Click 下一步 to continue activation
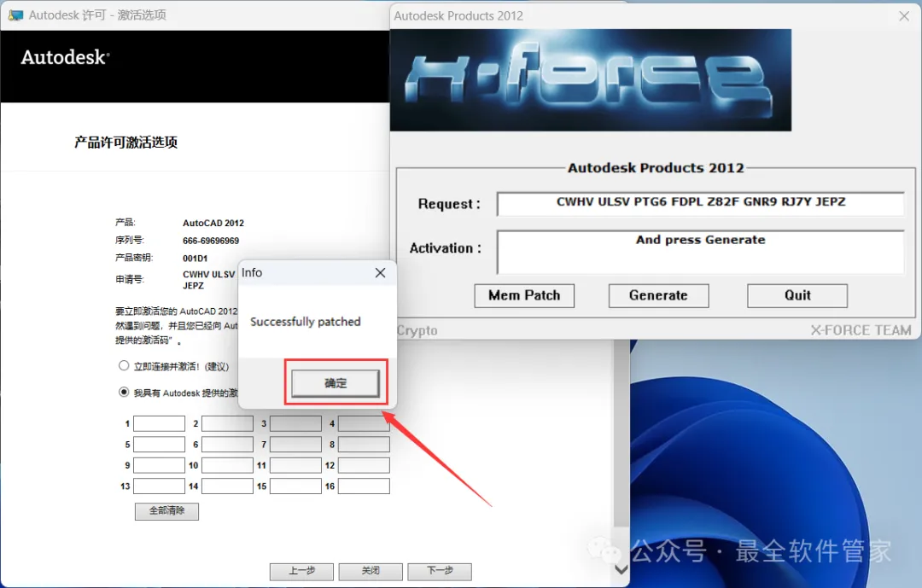Image resolution: width=922 pixels, height=588 pixels. (440, 571)
